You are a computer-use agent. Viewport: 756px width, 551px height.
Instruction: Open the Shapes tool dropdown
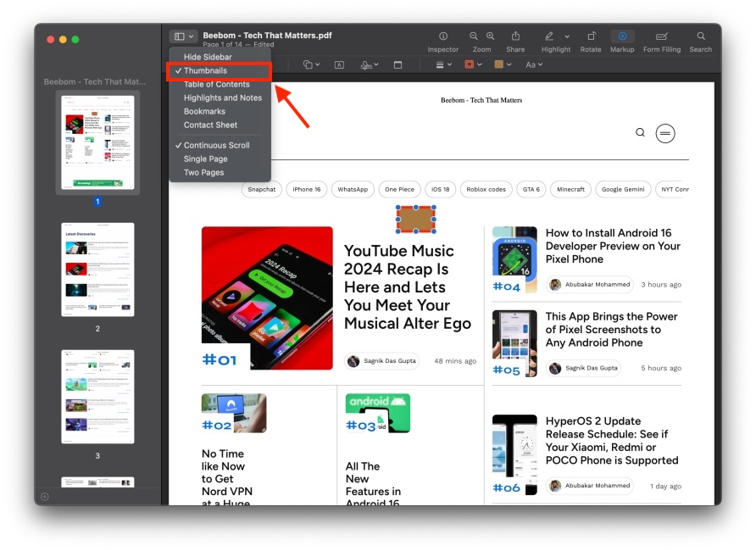(311, 64)
